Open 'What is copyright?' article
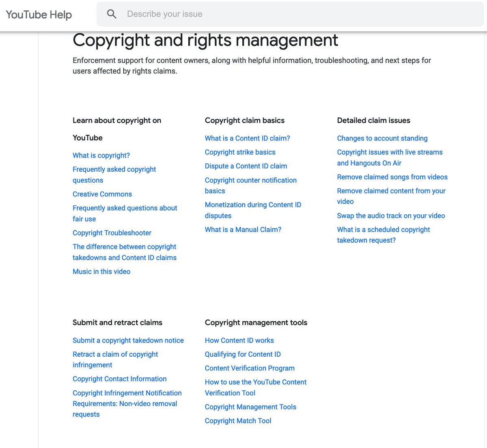 coord(101,155)
